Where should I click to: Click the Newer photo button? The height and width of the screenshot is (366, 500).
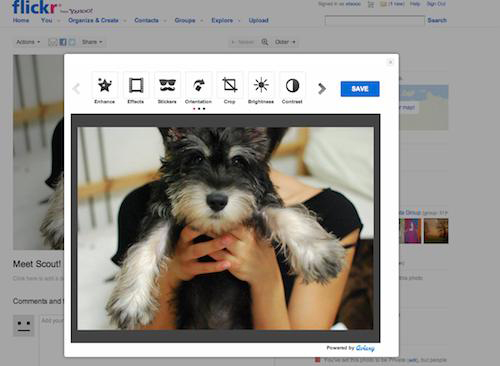pyautogui.click(x=243, y=42)
